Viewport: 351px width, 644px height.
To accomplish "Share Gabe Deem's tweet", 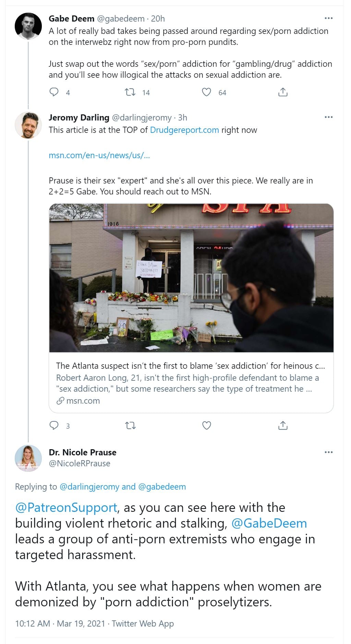I will (x=283, y=92).
